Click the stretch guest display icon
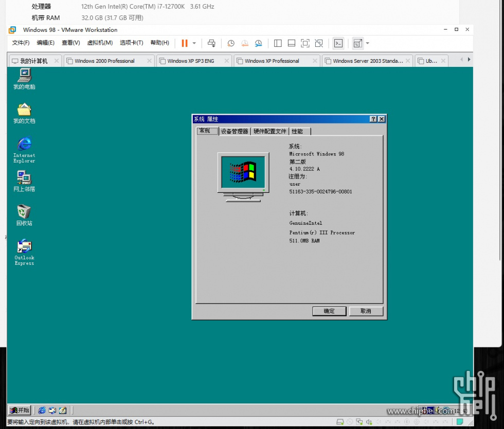Viewport: 504px width, 429px height. 358,43
